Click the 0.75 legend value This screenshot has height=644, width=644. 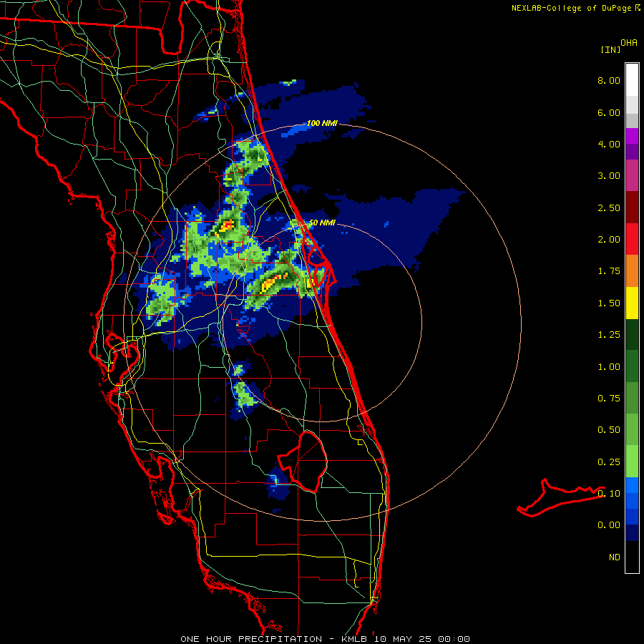point(609,399)
